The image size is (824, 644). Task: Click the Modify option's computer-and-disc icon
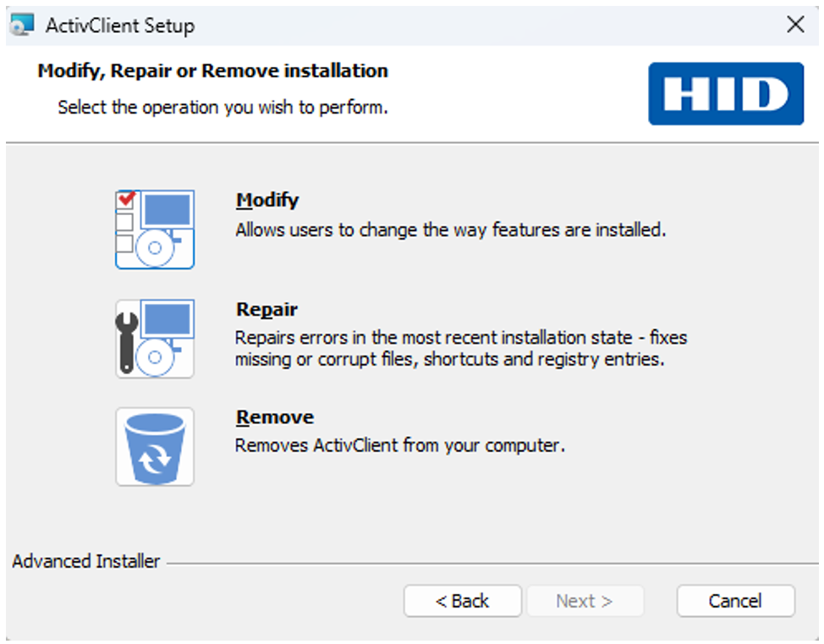tap(155, 229)
